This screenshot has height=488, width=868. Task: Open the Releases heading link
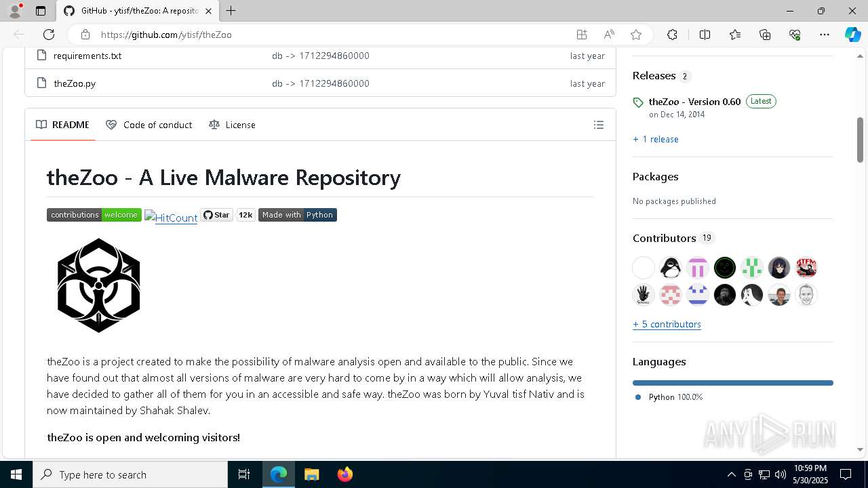tap(654, 76)
